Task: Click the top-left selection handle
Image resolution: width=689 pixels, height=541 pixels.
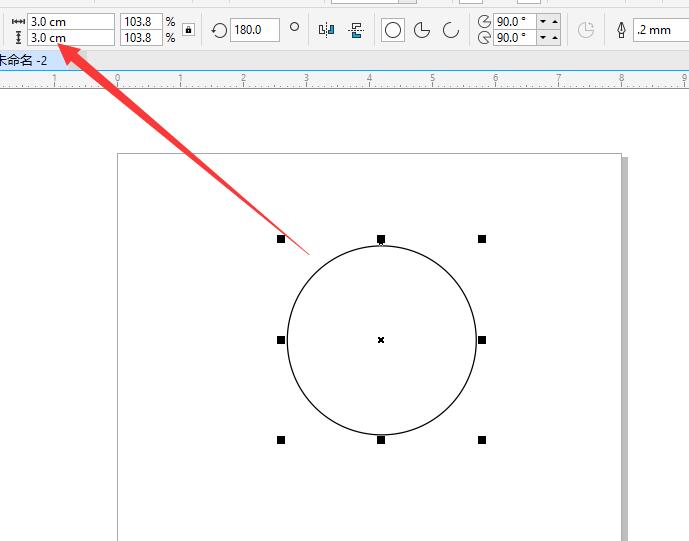Action: tap(281, 239)
